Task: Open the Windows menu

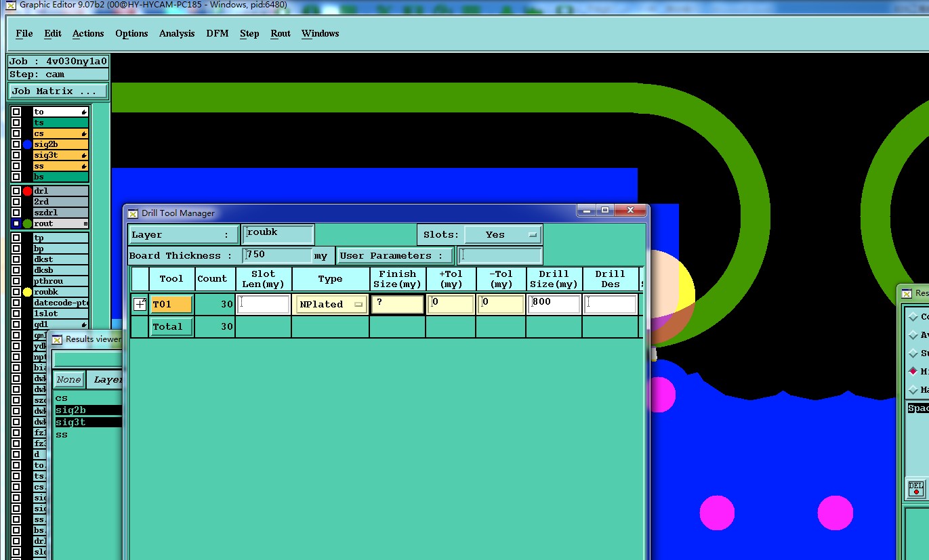Action: point(321,33)
